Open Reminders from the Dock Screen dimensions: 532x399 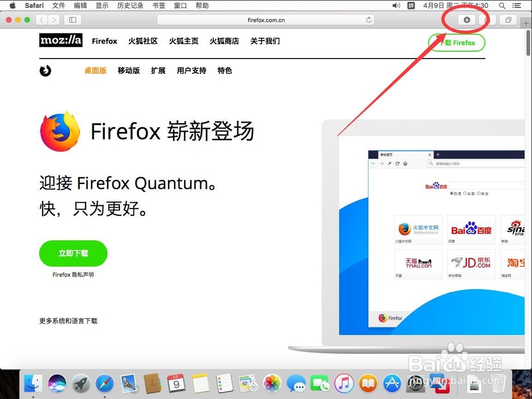[x=225, y=384]
